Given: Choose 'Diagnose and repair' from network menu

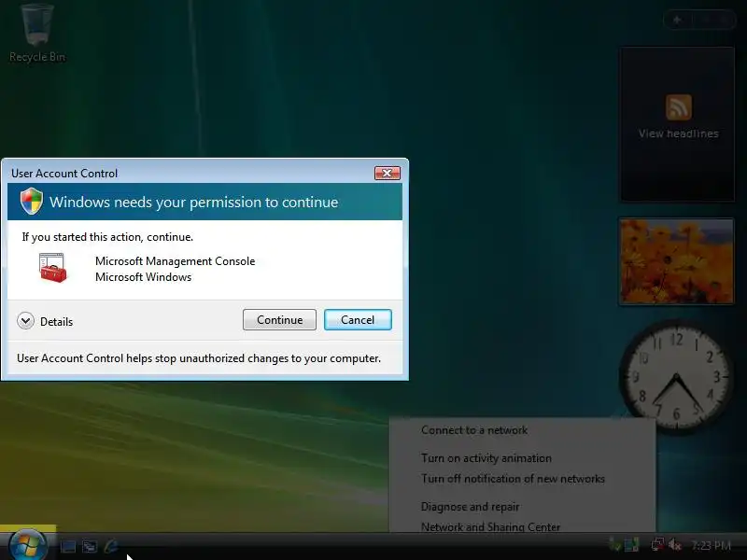Looking at the screenshot, I should tap(470, 507).
